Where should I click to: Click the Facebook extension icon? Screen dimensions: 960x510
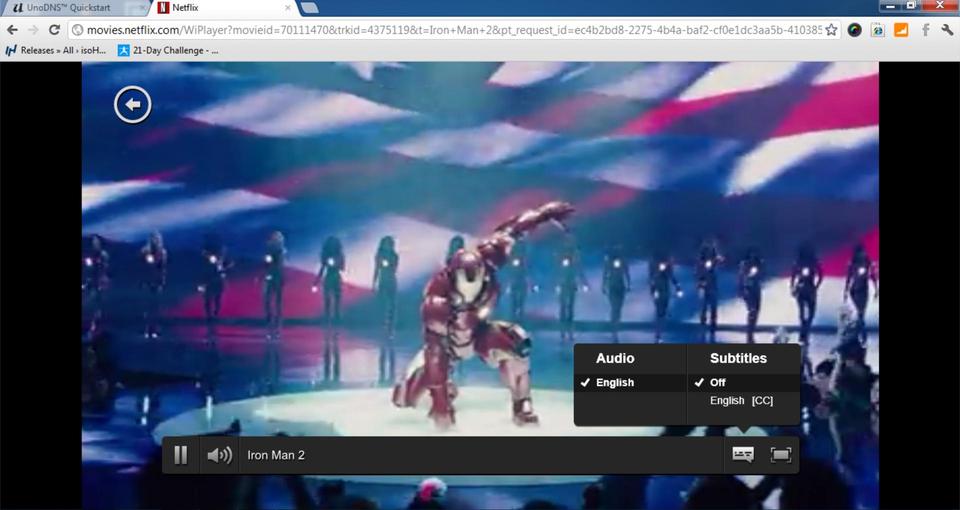coord(925,30)
